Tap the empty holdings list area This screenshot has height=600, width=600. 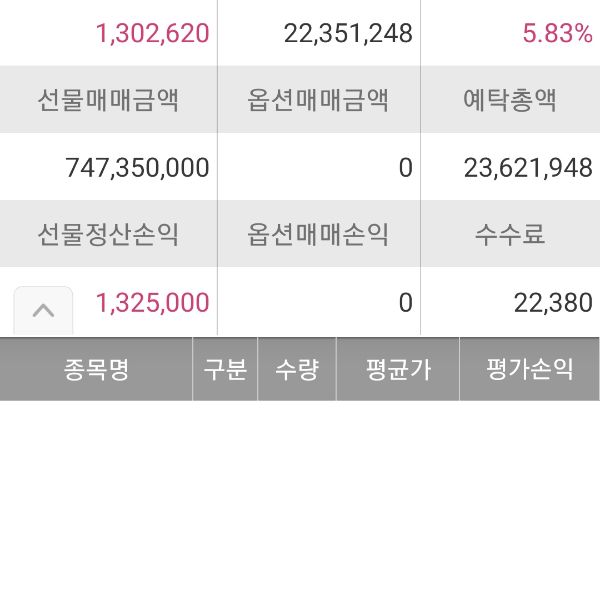point(300,500)
